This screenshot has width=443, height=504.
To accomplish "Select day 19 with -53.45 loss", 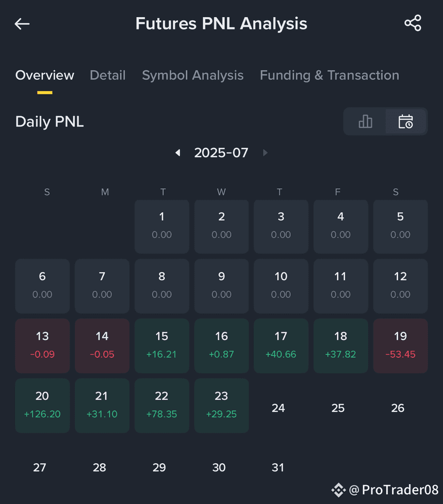I will [x=400, y=346].
